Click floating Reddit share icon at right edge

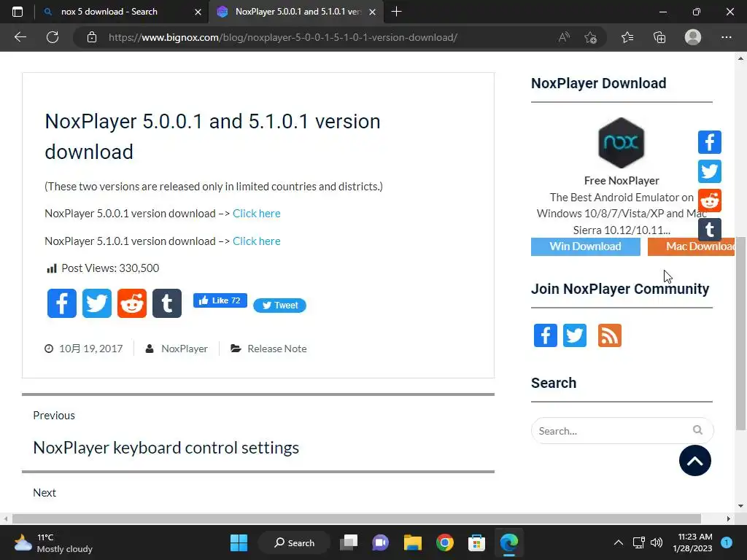point(709,201)
